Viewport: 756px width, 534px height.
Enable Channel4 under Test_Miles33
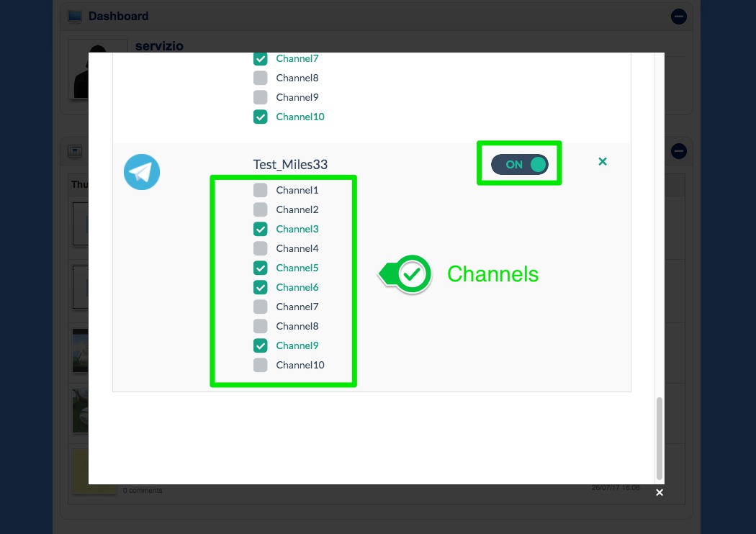(261, 249)
